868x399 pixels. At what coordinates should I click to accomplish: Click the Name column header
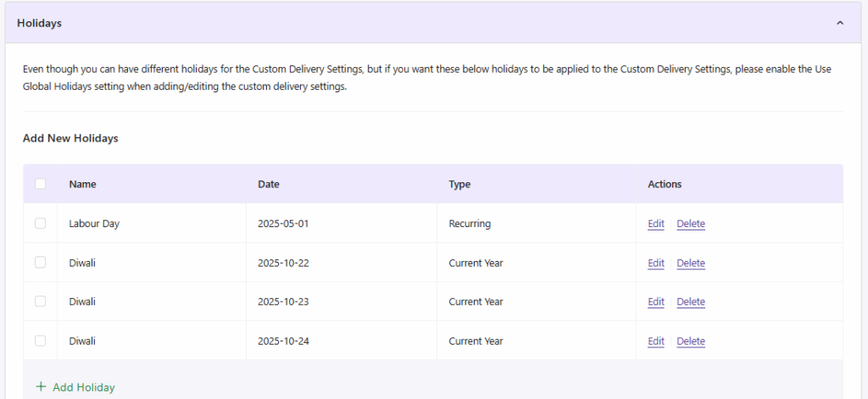(83, 184)
